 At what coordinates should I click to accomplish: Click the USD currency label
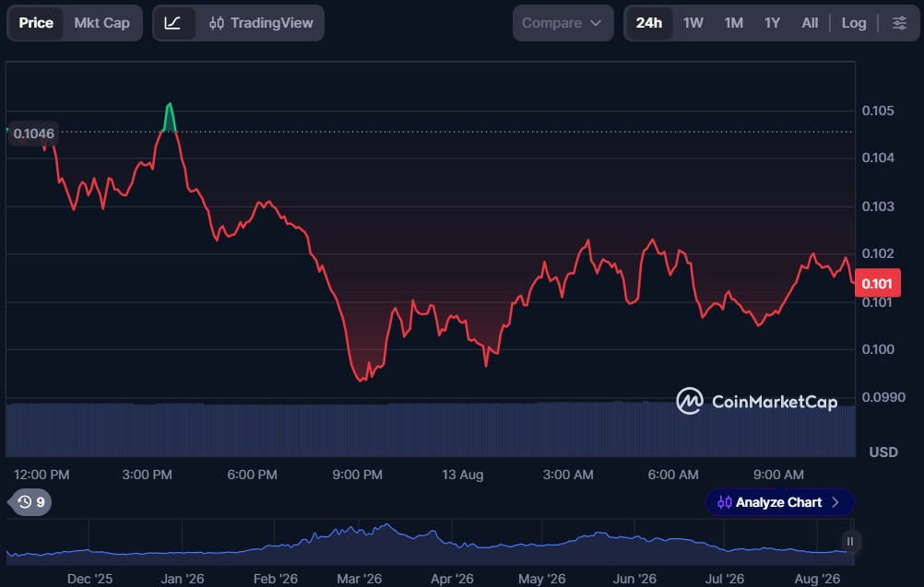(x=883, y=452)
